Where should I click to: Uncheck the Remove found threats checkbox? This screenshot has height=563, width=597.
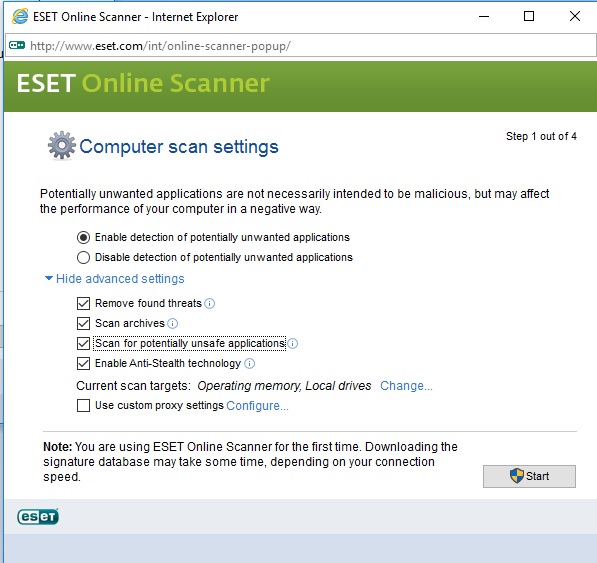point(83,303)
